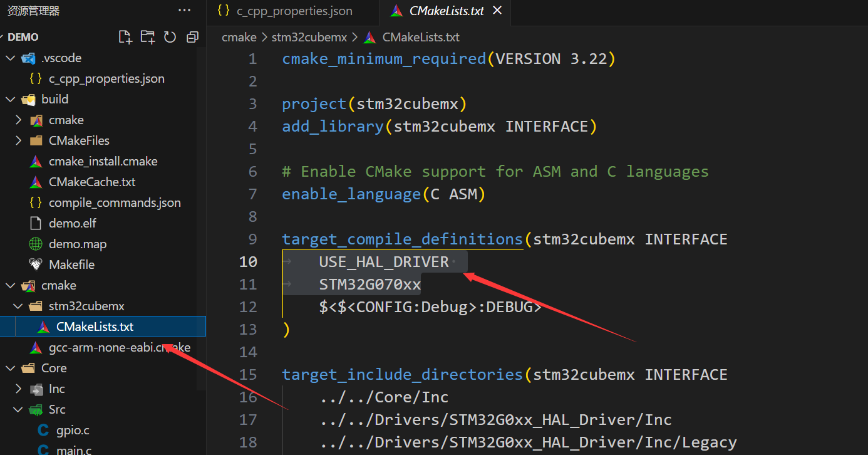Click the stm32cubemx breadcrumb segment

pyautogui.click(x=309, y=37)
